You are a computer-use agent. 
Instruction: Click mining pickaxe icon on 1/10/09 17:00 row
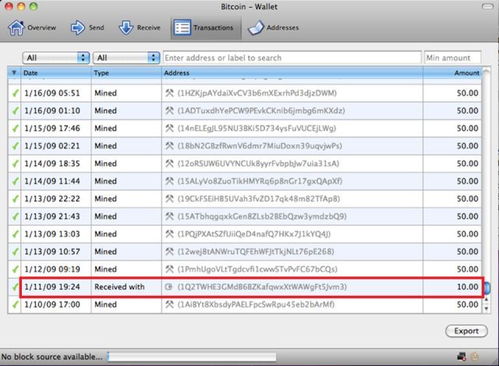[x=169, y=304]
